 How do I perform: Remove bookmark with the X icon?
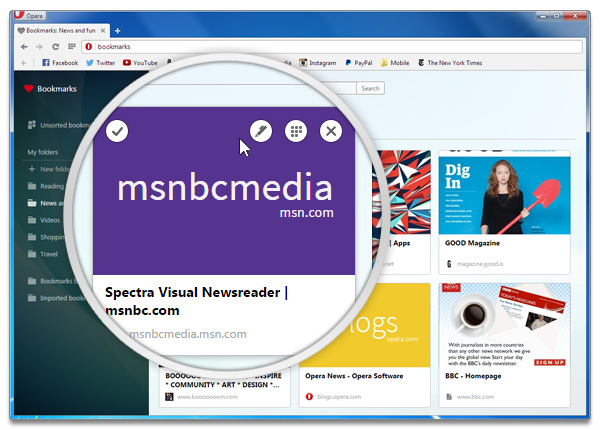[331, 131]
